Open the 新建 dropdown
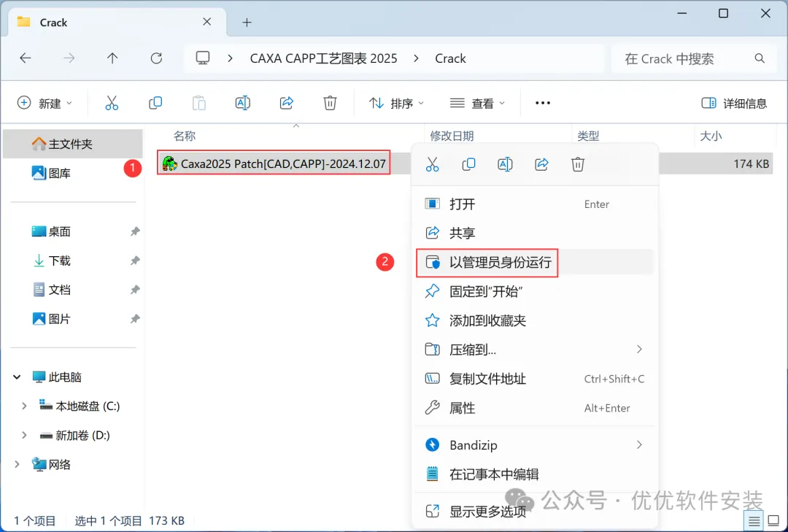The image size is (788, 532). click(x=45, y=103)
